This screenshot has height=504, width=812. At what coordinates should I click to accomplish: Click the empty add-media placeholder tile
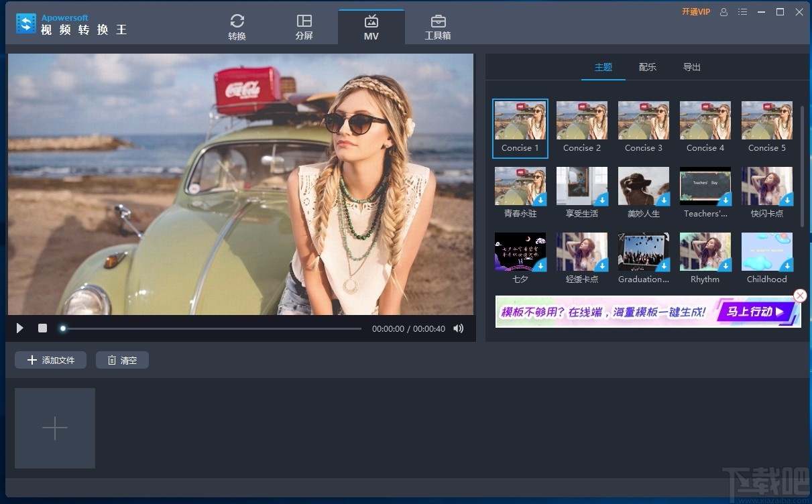point(55,428)
